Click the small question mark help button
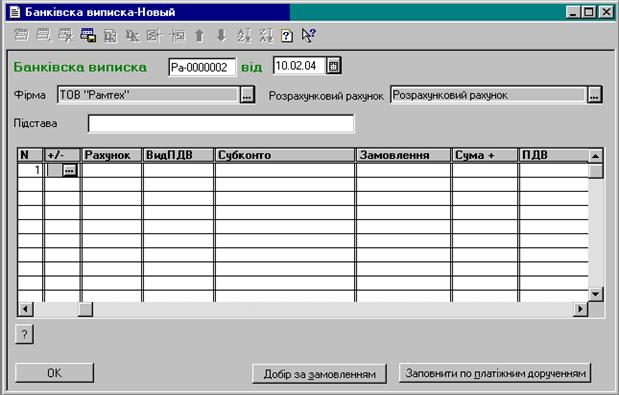The width and height of the screenshot is (619, 395). (24, 335)
